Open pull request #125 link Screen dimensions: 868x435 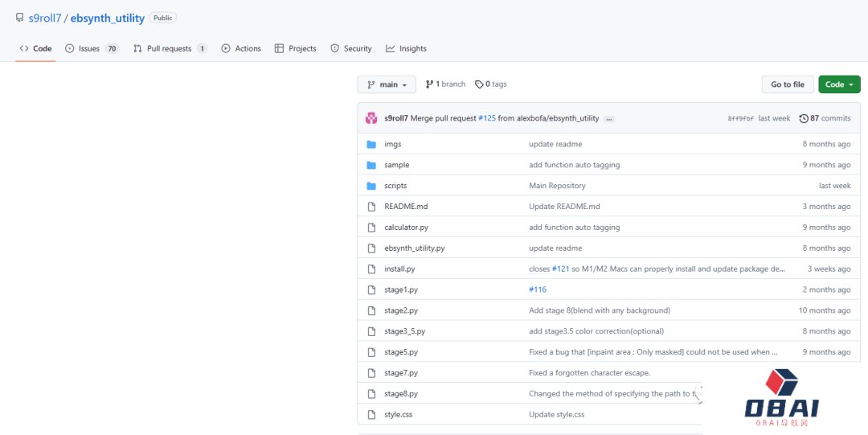[x=487, y=118]
